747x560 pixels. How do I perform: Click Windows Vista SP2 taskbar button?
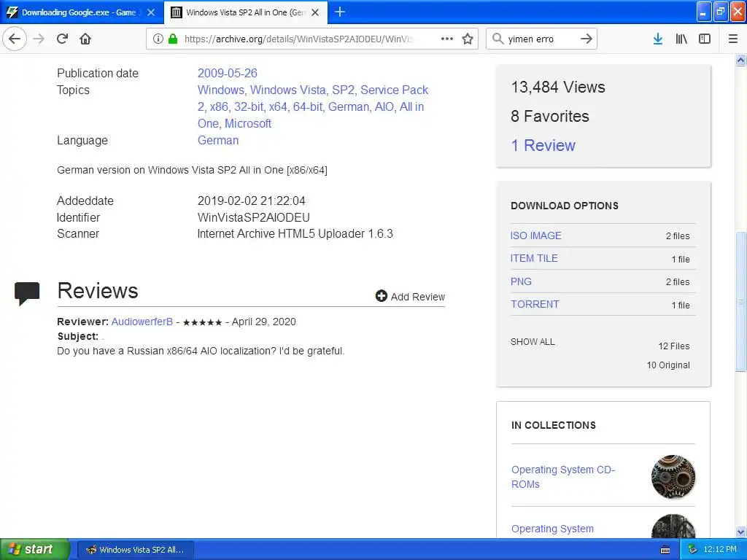point(135,550)
